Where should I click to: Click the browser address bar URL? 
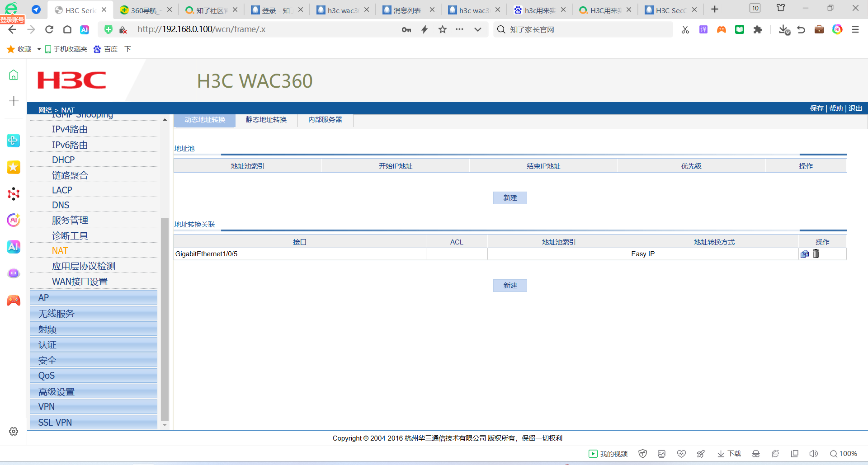(x=202, y=29)
